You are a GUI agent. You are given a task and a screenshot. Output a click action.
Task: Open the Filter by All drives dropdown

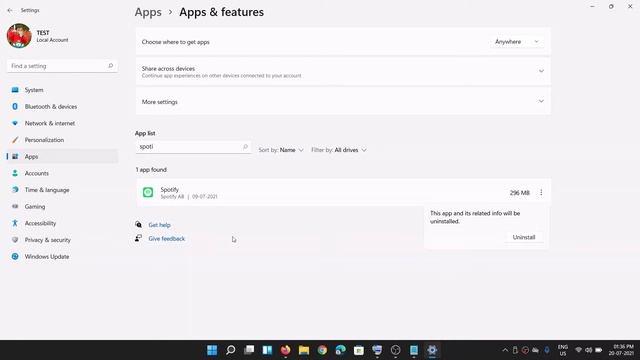click(x=339, y=150)
